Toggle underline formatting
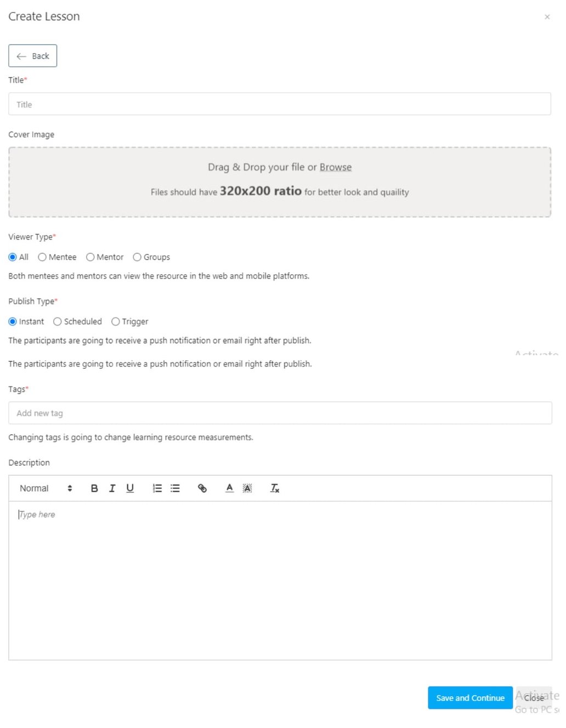566x728 pixels. click(x=130, y=488)
